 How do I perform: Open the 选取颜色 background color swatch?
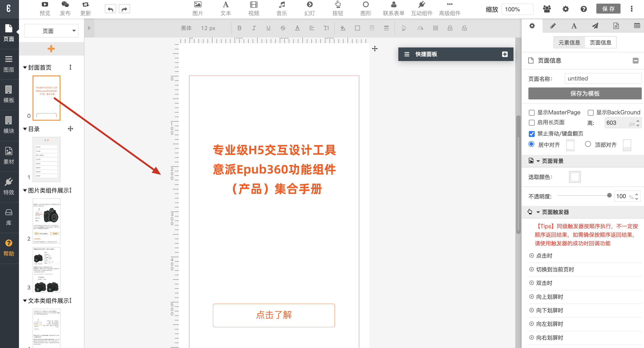(574, 177)
